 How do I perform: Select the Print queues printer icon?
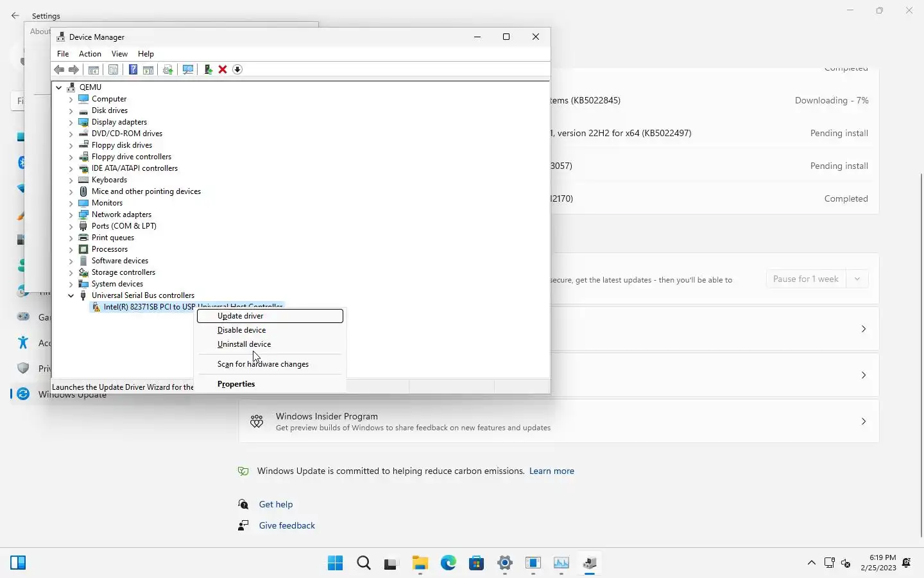(x=83, y=238)
